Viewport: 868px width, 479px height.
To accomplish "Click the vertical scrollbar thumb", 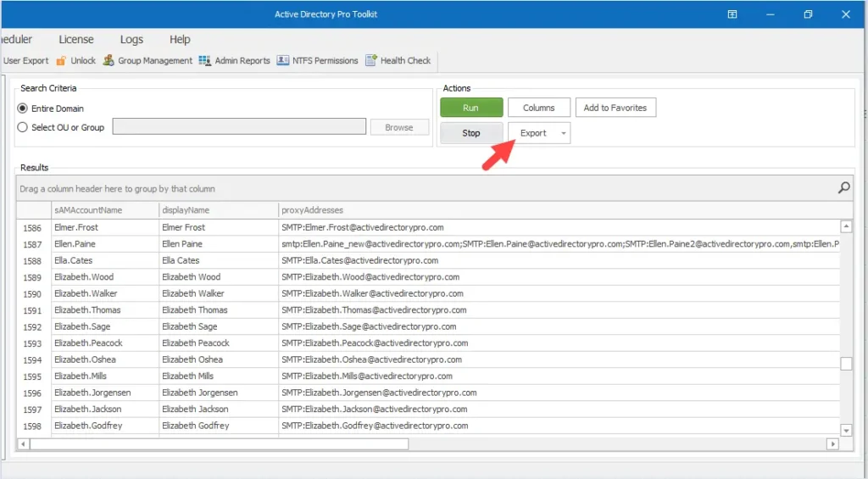I will click(x=846, y=363).
